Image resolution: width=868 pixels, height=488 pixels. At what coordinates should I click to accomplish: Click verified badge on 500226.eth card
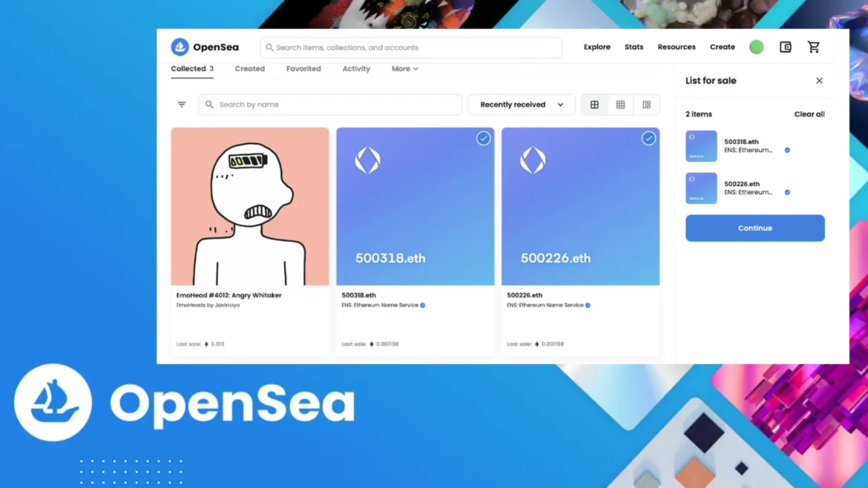tap(588, 306)
